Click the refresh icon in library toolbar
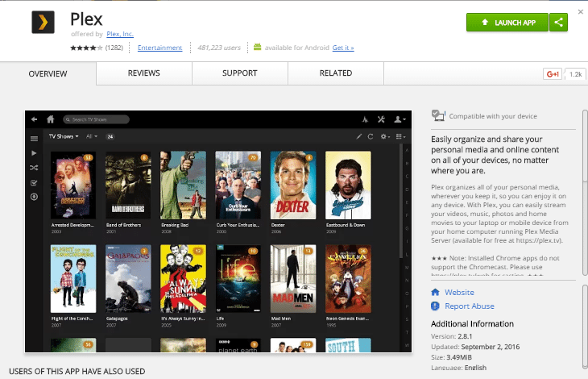Screen dimensions: 588x379 [371, 136]
